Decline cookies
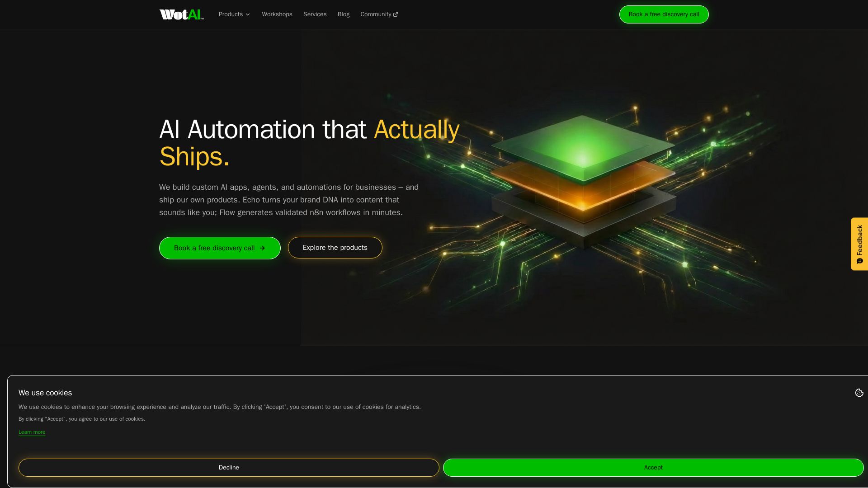868x488 pixels. [x=229, y=468]
